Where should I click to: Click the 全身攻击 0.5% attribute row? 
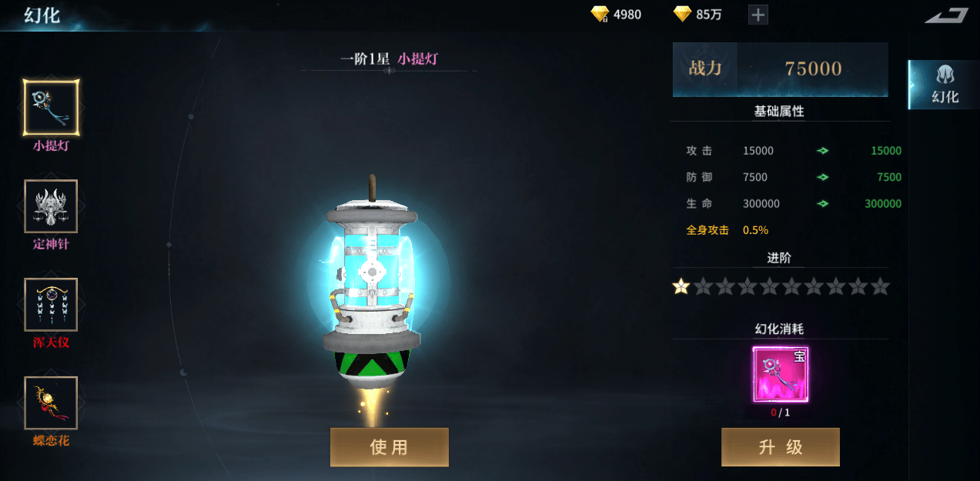[x=727, y=230]
